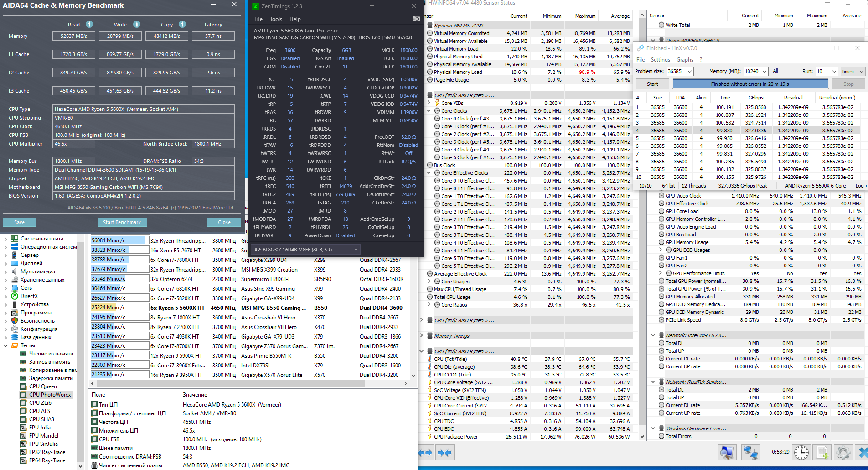Click the info icon next to Copy in AIDA64
This screenshot has width=868, height=470.
(182, 24)
